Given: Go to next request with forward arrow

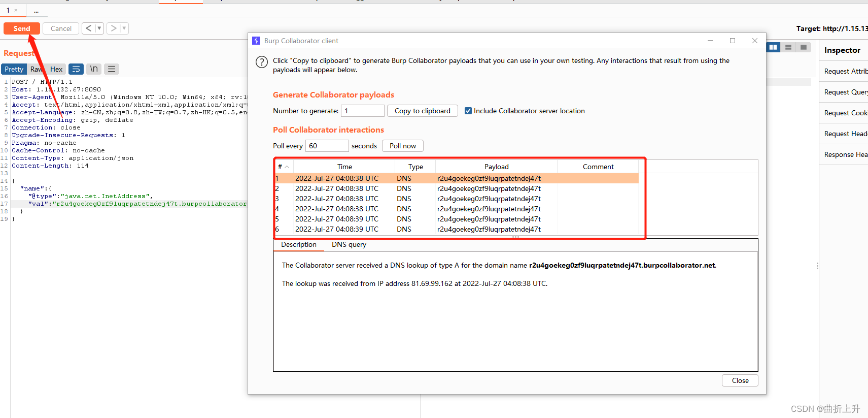Looking at the screenshot, I should (113, 28).
